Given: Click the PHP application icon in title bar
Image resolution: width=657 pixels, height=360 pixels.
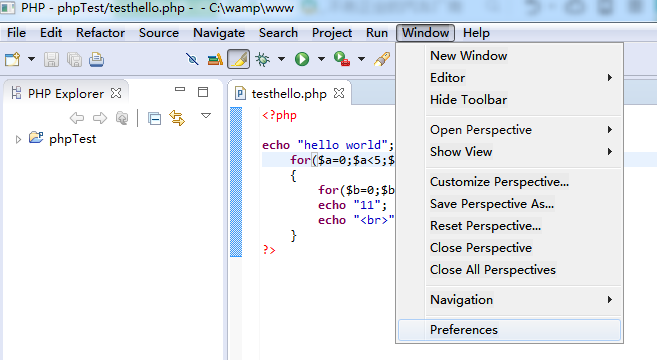Looking at the screenshot, I should (7, 8).
